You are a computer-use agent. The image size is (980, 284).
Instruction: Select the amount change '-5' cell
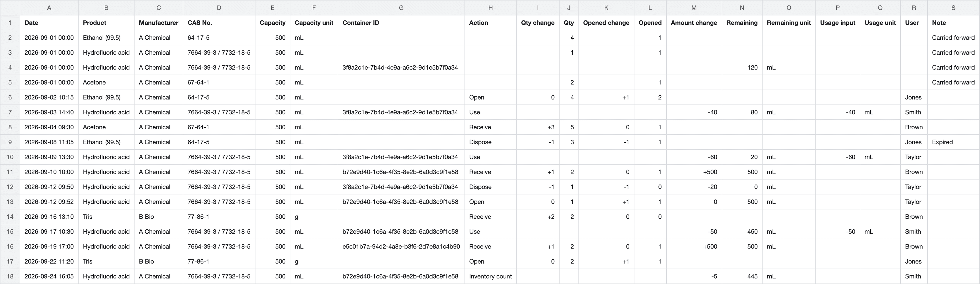click(x=694, y=276)
